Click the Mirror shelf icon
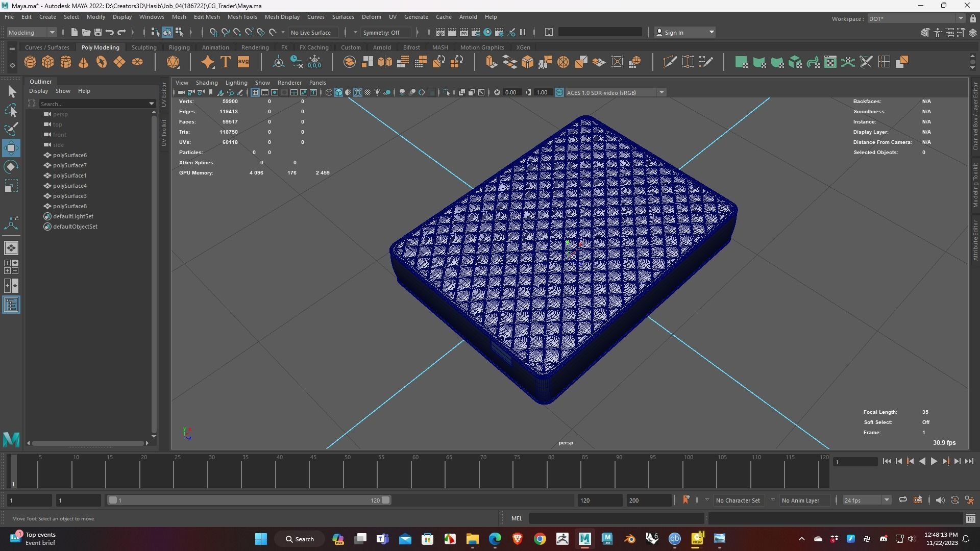The image size is (980, 551). [385, 62]
